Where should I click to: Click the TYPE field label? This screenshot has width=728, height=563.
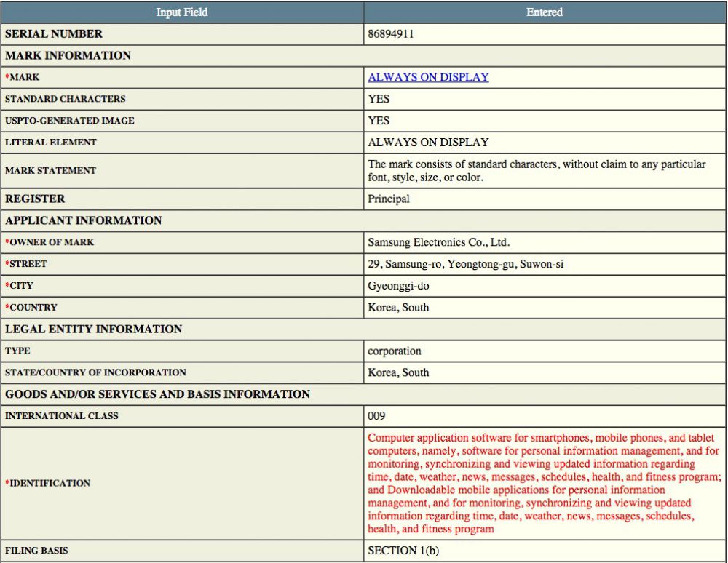(x=17, y=351)
